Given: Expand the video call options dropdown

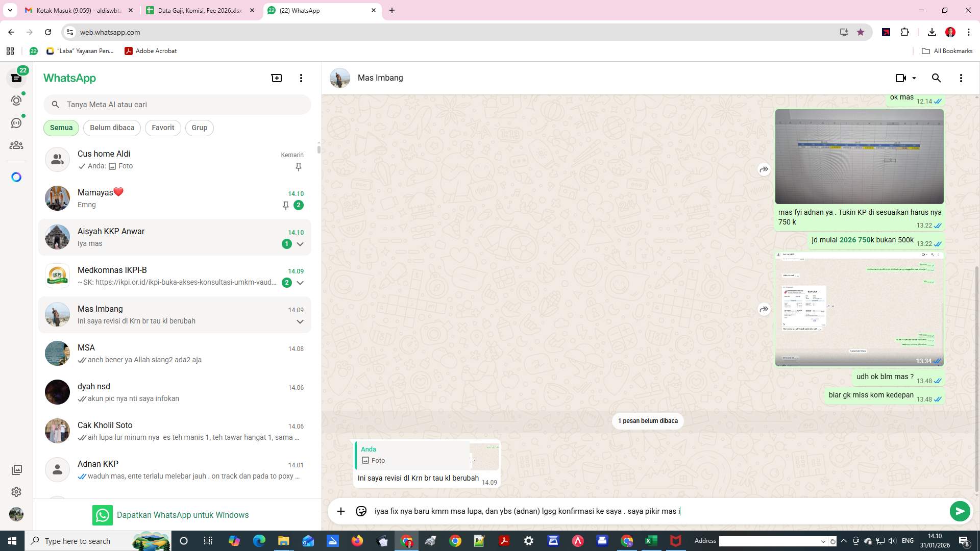Looking at the screenshot, I should pyautogui.click(x=914, y=78).
